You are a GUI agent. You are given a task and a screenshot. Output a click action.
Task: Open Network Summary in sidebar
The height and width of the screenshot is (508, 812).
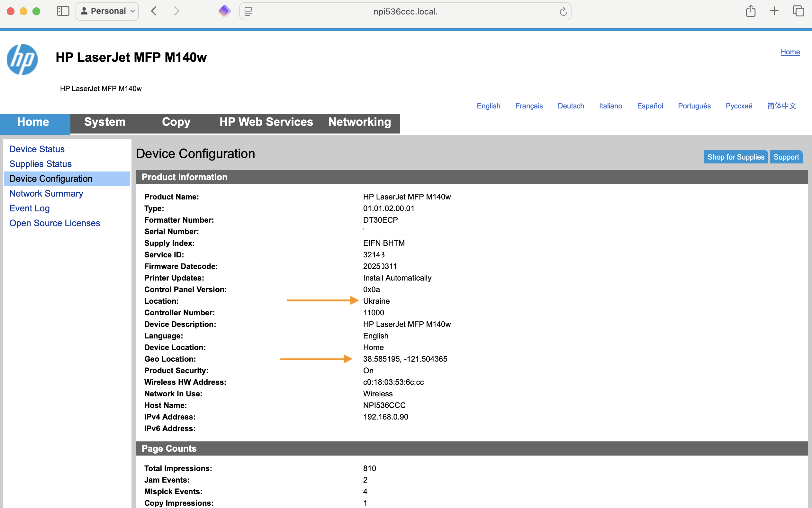[46, 193]
